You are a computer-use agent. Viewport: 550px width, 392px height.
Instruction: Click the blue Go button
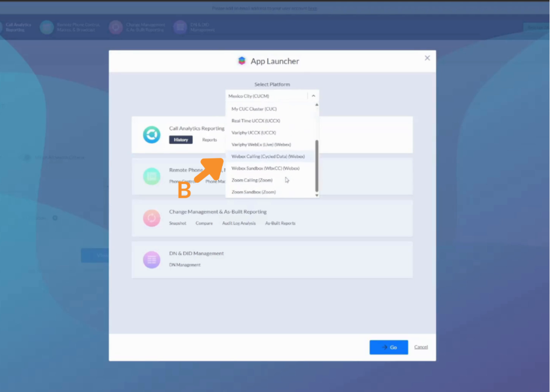388,347
